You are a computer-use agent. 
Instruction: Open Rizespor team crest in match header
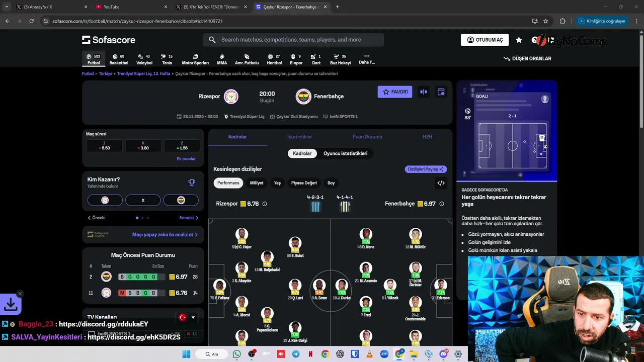231,96
